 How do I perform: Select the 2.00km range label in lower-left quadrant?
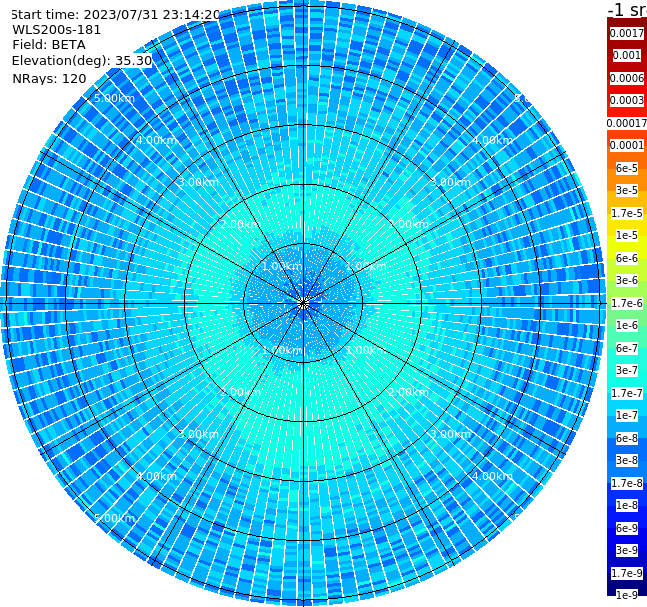[240, 392]
